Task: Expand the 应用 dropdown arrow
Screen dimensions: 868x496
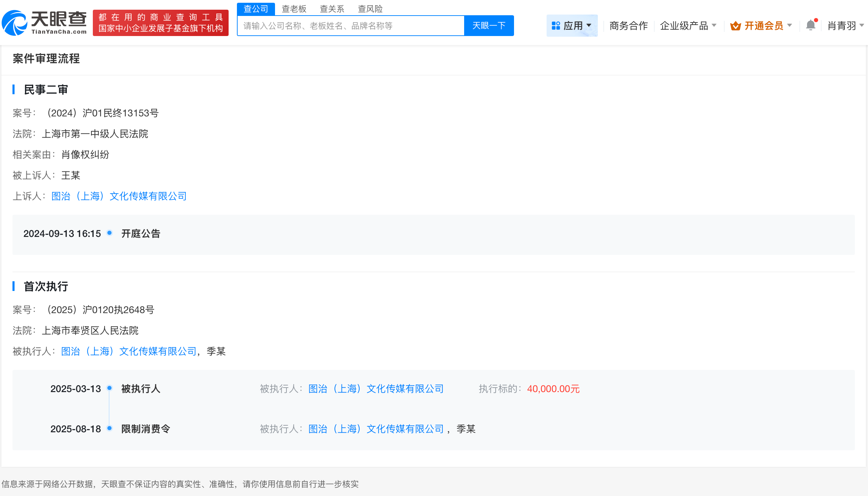Action: (x=588, y=25)
